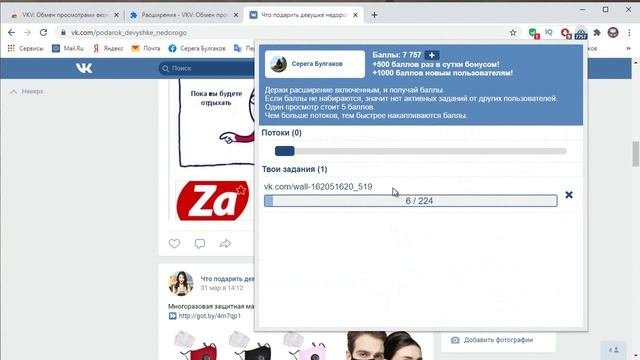The image size is (640, 360).
Task: Open the Сервисы apps bookmark
Action: click(x=25, y=48)
